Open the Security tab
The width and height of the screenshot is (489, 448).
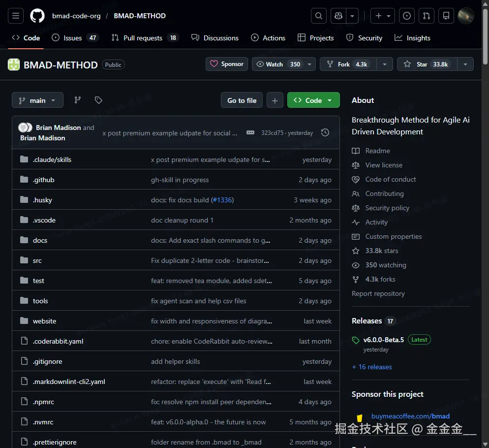364,38
